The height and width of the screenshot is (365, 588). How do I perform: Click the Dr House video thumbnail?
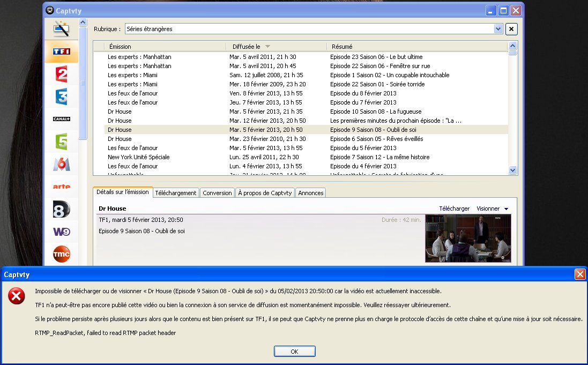click(467, 238)
